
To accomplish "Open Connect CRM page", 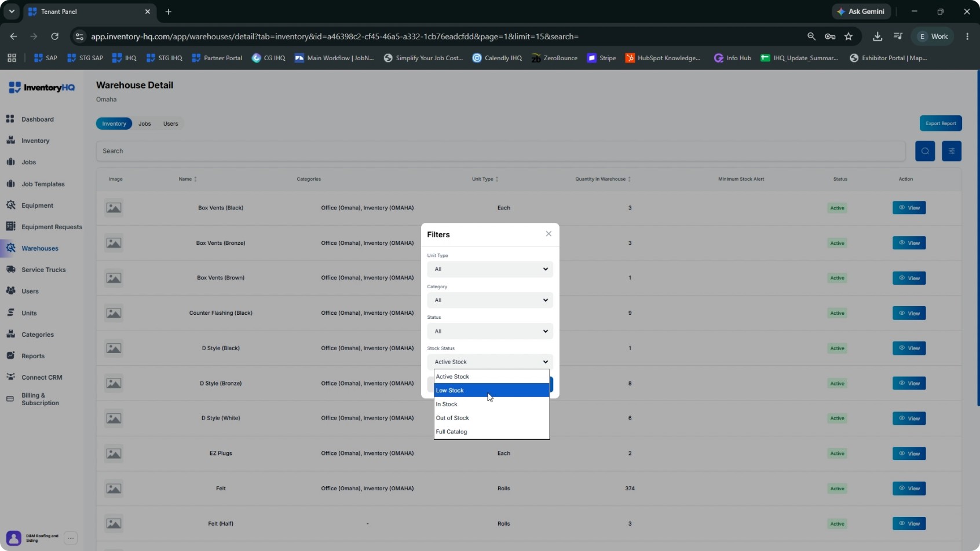I will [41, 377].
